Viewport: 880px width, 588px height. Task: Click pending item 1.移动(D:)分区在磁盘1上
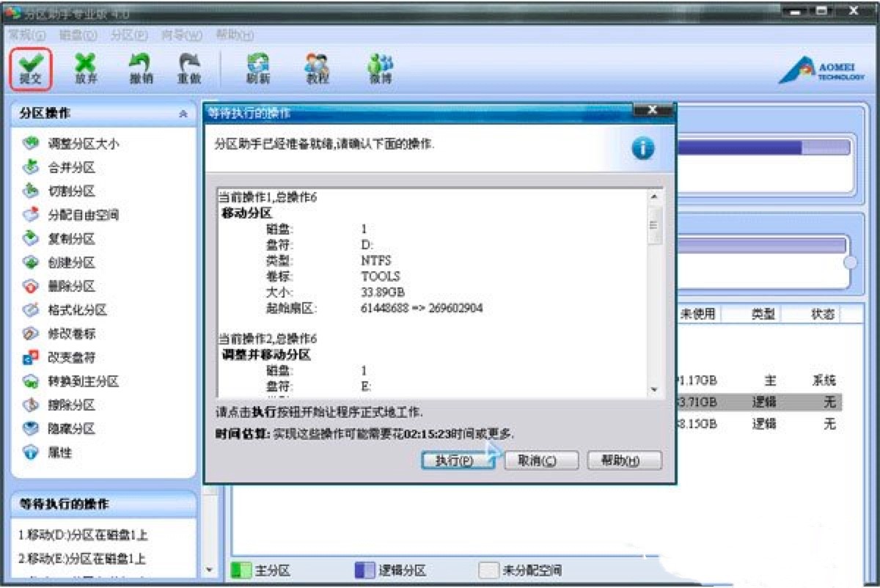pos(83,534)
